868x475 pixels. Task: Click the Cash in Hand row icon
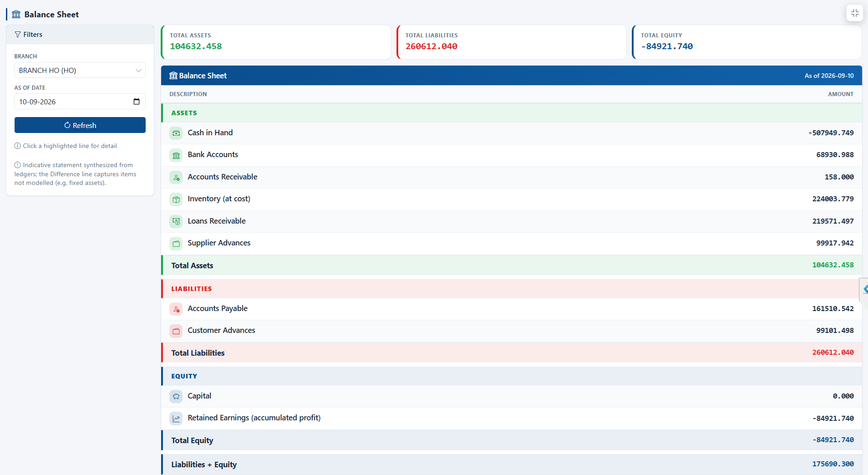[x=176, y=133]
